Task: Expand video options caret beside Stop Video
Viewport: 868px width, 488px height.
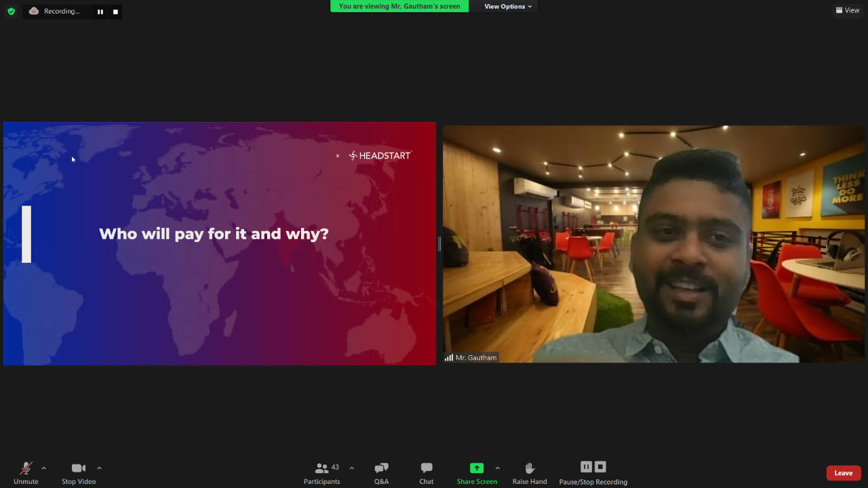Action: [x=99, y=468]
